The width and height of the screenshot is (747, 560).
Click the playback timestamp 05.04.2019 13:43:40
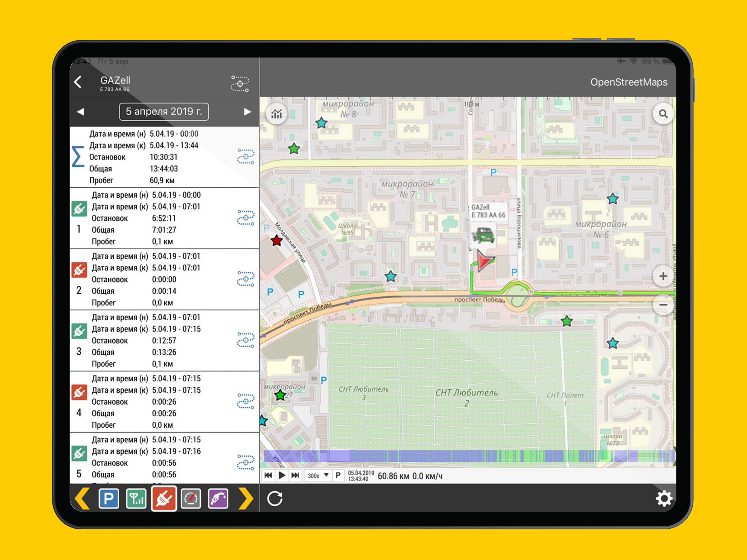pos(361,476)
